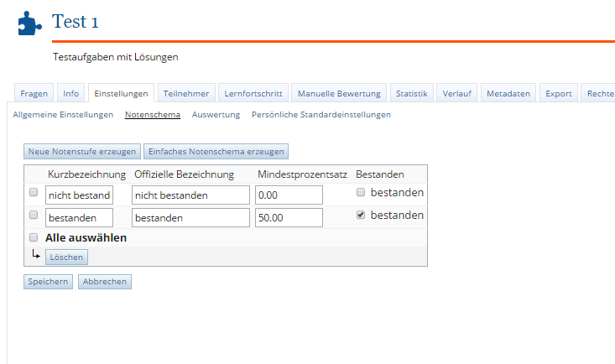Click 'Neue Notenstufe erzeugen' button
Viewport: 615px width, 364px height.
(82, 152)
